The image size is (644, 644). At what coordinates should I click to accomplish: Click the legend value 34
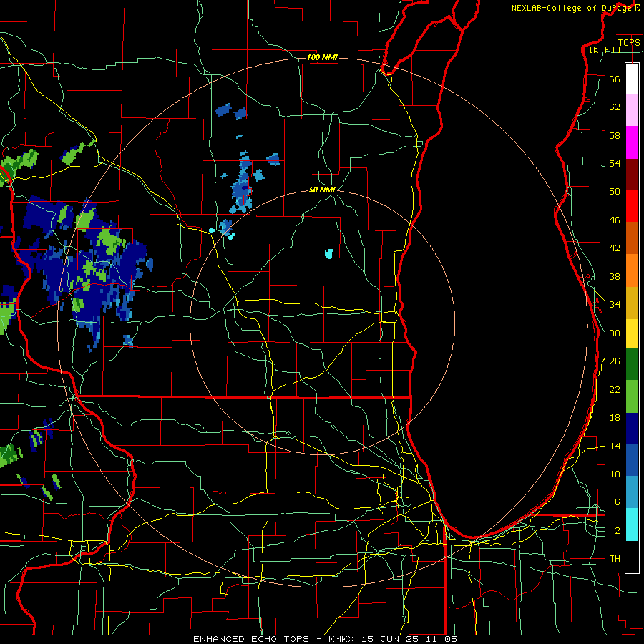pyautogui.click(x=615, y=304)
